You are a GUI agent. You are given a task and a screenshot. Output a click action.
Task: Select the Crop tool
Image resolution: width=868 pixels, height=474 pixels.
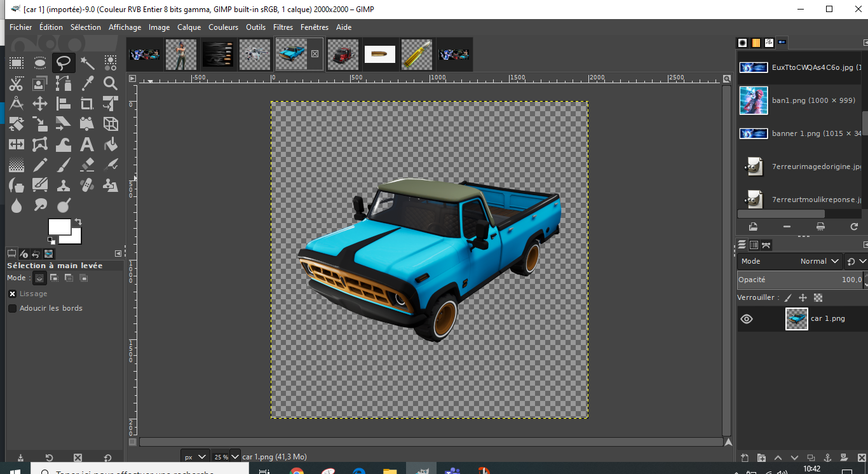click(87, 104)
